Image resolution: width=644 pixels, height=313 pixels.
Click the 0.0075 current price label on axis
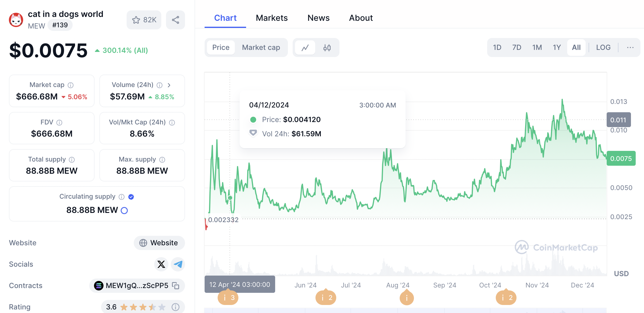[x=621, y=159]
